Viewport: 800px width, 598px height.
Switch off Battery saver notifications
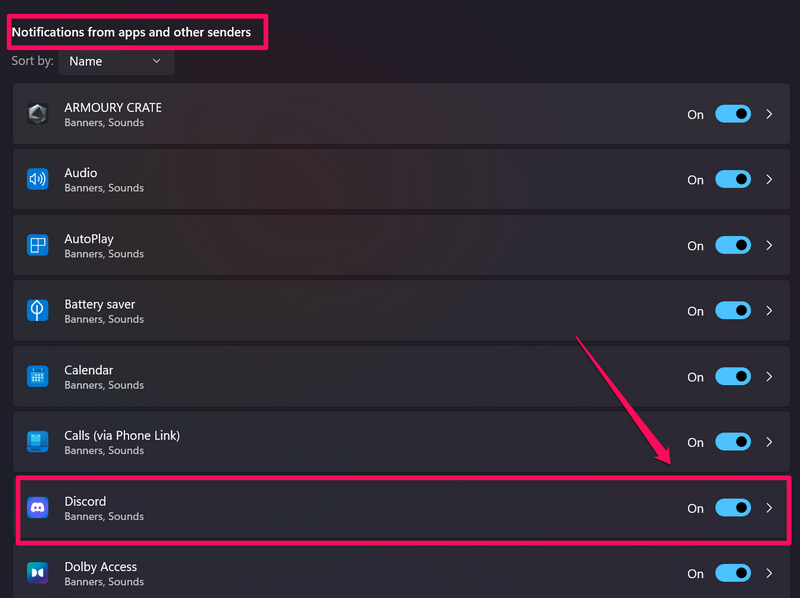tap(733, 311)
